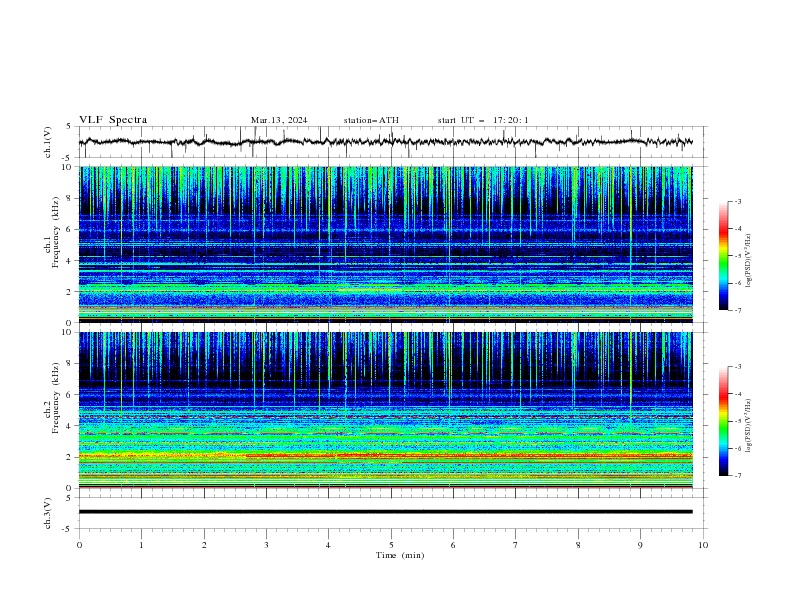The image size is (792, 612).
Task: Click the time axis tick label '0'
Action: pos(79,545)
